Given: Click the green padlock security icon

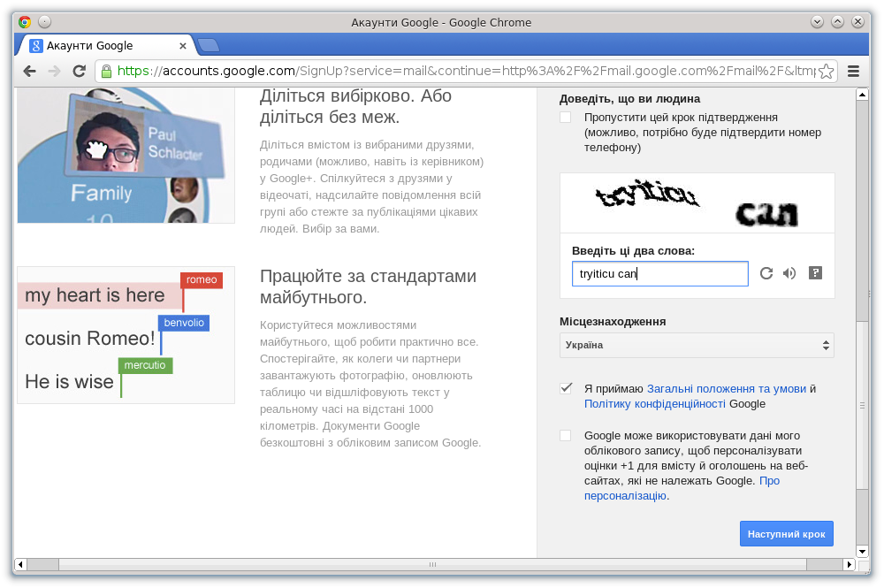Looking at the screenshot, I should coord(106,71).
